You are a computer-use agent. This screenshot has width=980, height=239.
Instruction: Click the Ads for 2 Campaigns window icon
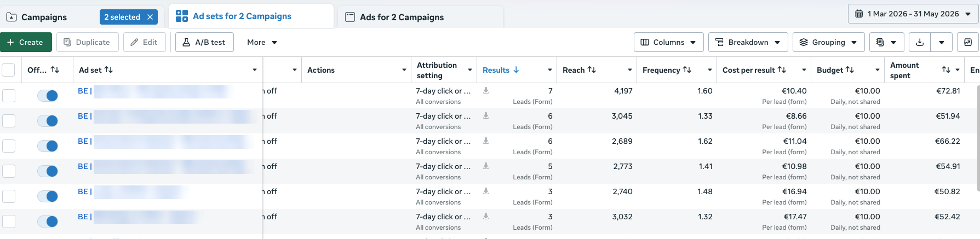(350, 17)
